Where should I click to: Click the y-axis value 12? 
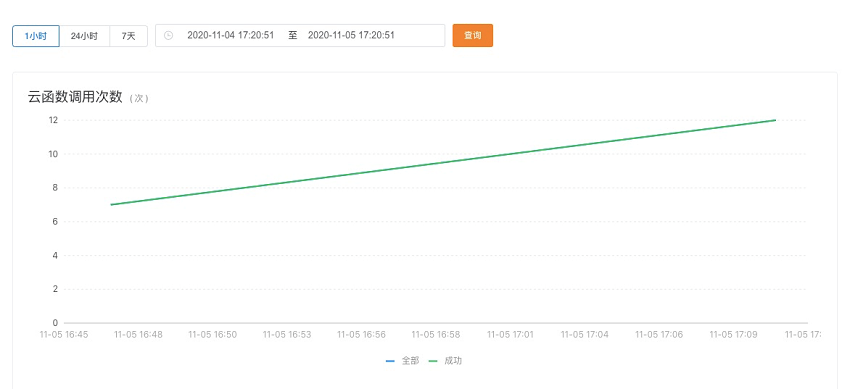point(53,120)
